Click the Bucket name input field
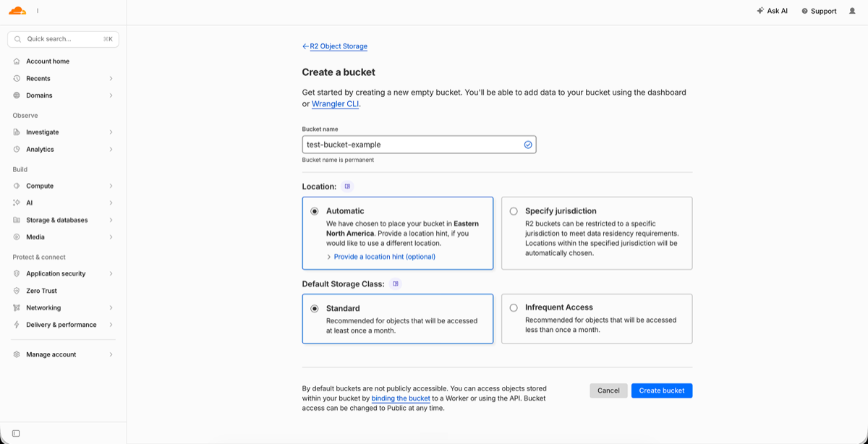 tap(419, 145)
